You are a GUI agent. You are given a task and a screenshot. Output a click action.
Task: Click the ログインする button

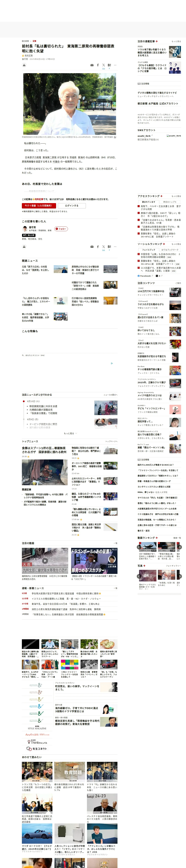72,206
